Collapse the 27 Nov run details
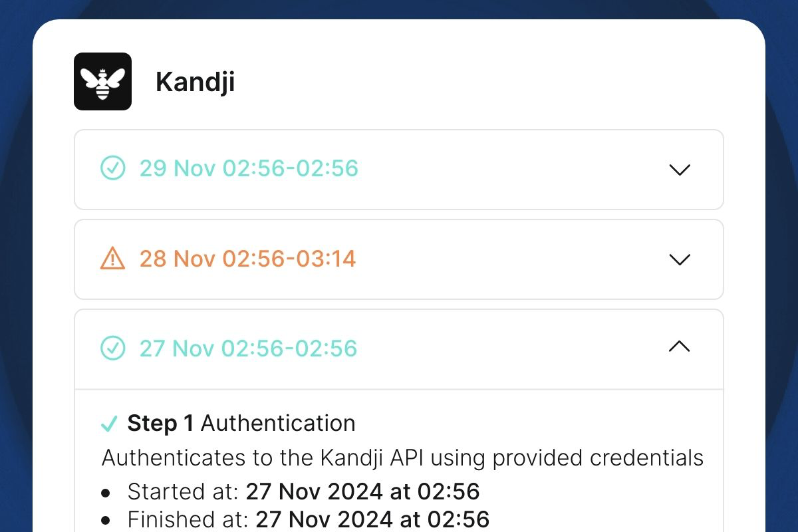The width and height of the screenshot is (798, 532). tap(679, 346)
